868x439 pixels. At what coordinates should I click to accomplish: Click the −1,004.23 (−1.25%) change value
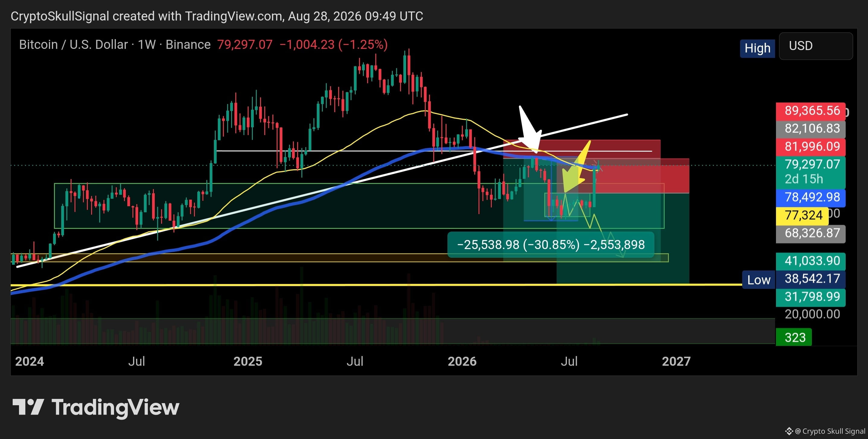(334, 44)
